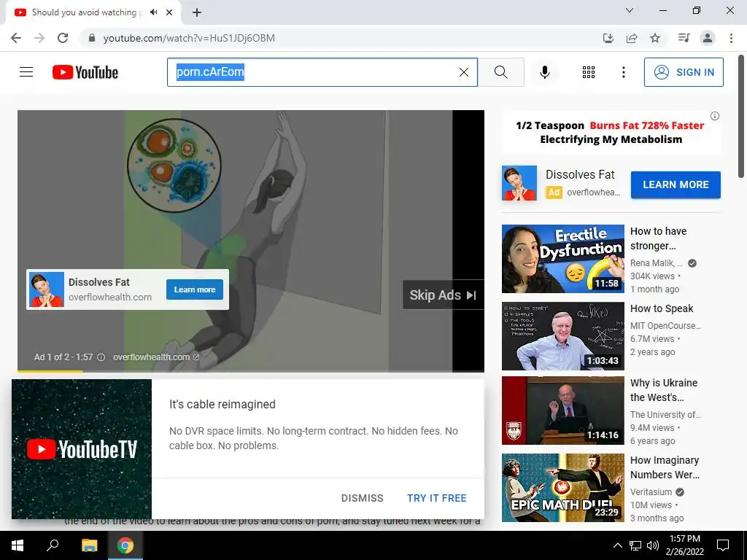
Task: Reload the current page
Action: coord(63,38)
